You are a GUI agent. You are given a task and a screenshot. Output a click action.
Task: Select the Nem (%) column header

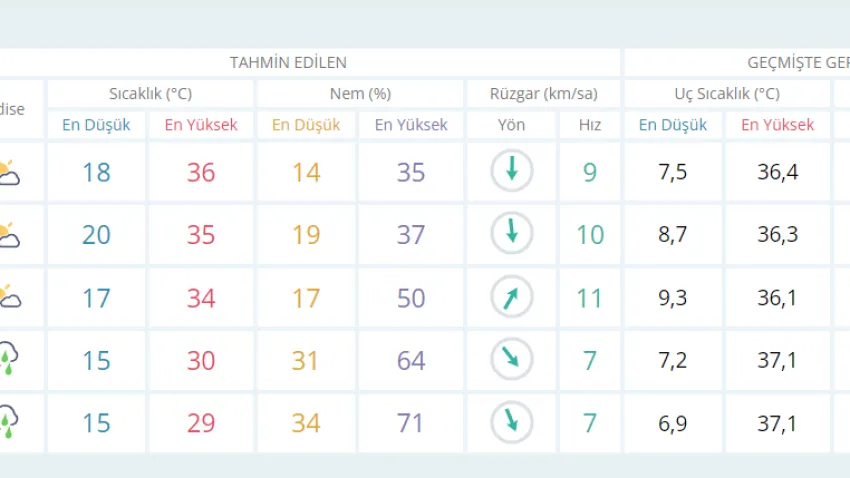pos(359,94)
